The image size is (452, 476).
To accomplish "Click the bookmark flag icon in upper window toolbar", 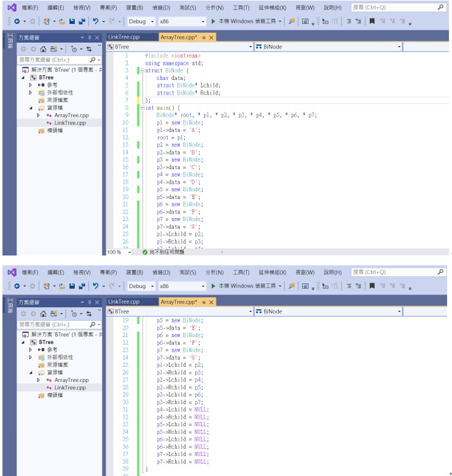I will pyautogui.click(x=372, y=21).
